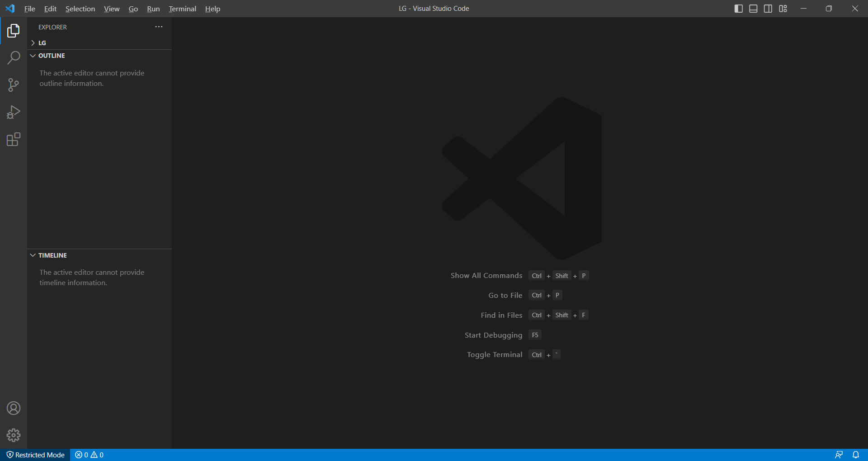Collapse the Outline section
Screen dimensions: 868x461
pos(99,56)
